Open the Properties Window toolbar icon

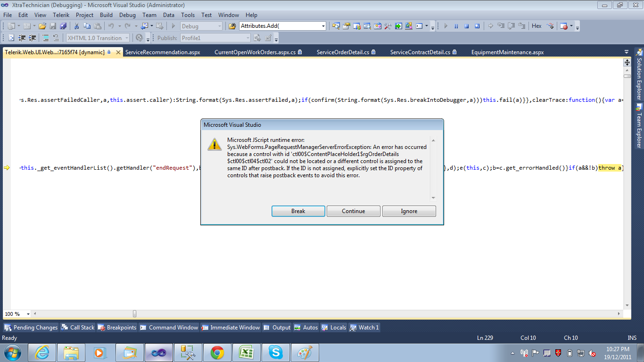pos(347,26)
